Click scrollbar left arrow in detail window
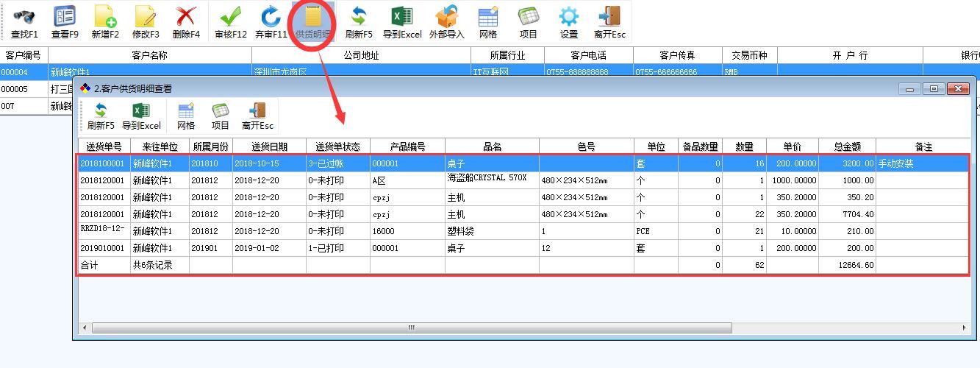Screen dimensions: 980x368 [85, 328]
